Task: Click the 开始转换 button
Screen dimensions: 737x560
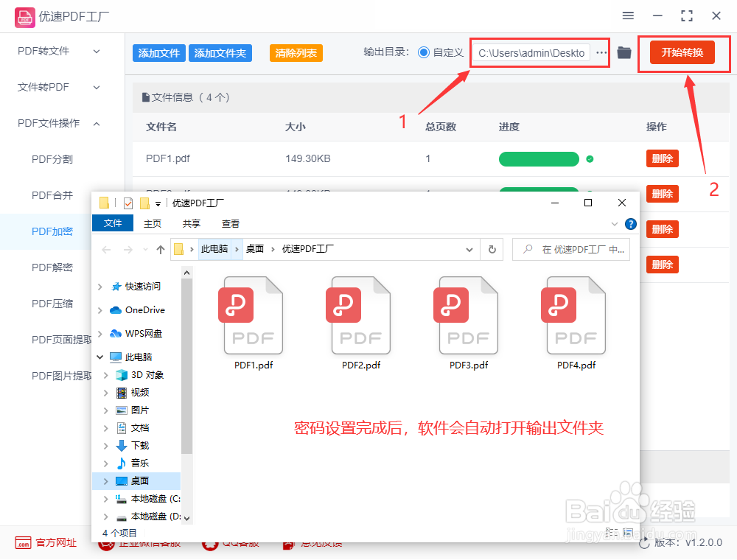Action: 684,52
